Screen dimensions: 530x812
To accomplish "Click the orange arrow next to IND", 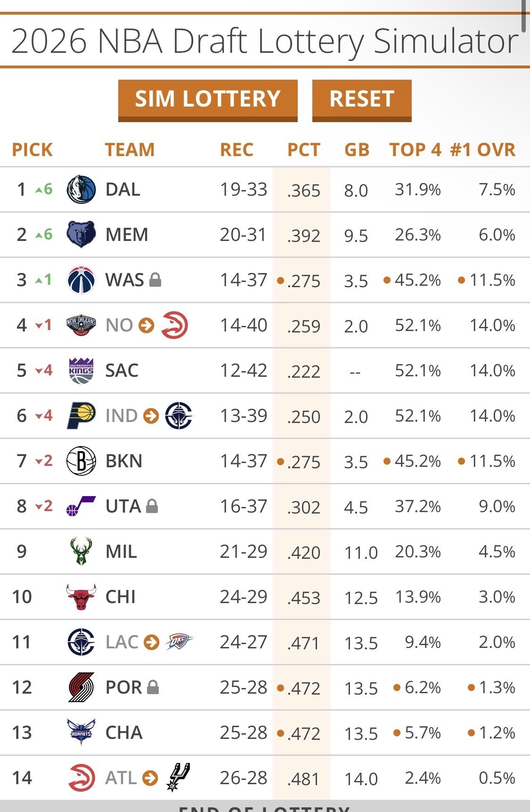I will point(151,416).
